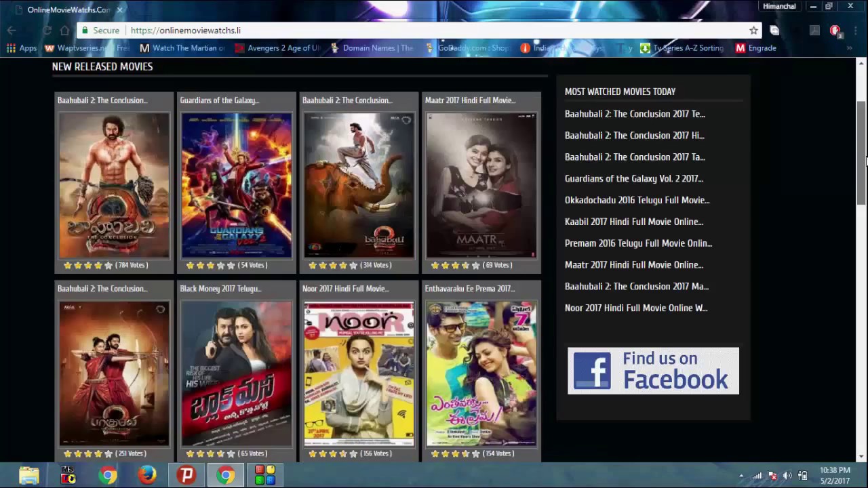Screen dimensions: 868x488
Task: Open Okkadochadu 2016 Telugu Full Movie link
Action: coord(637,200)
